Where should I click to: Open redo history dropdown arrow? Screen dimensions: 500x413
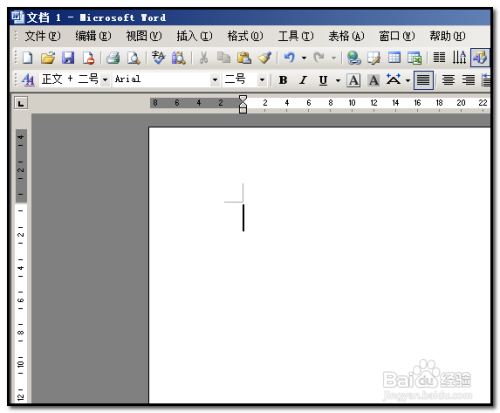333,58
